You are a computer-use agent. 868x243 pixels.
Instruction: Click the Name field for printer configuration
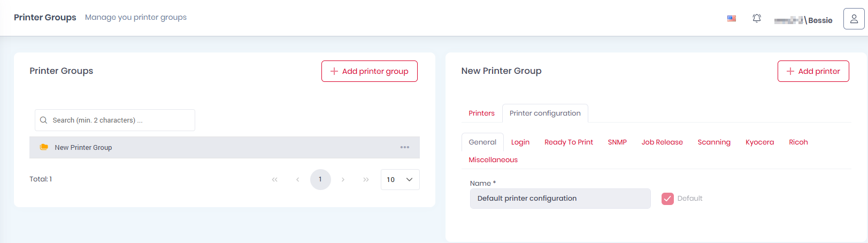point(560,199)
